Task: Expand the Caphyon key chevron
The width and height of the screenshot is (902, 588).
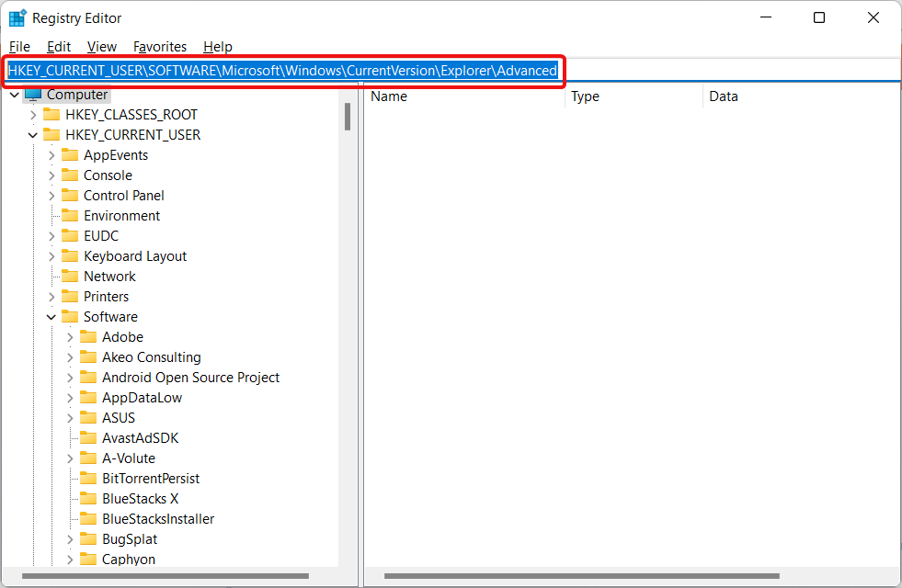Action: pos(70,560)
